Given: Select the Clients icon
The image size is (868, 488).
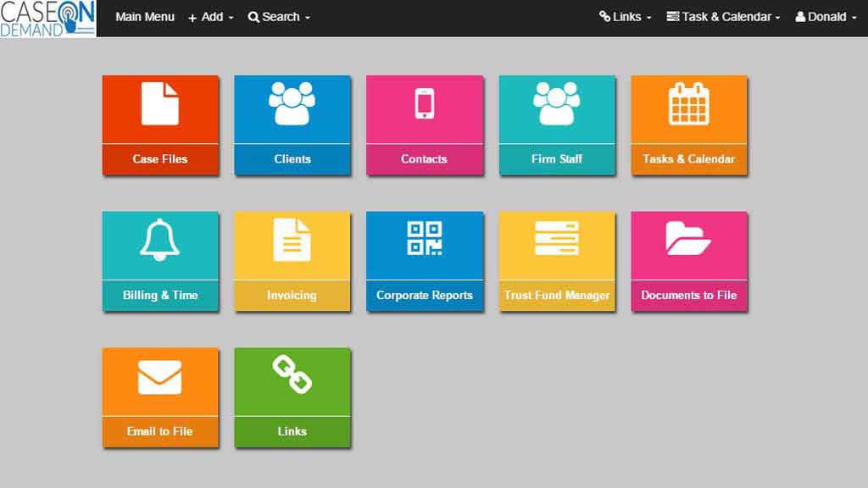Looking at the screenshot, I should [292, 124].
